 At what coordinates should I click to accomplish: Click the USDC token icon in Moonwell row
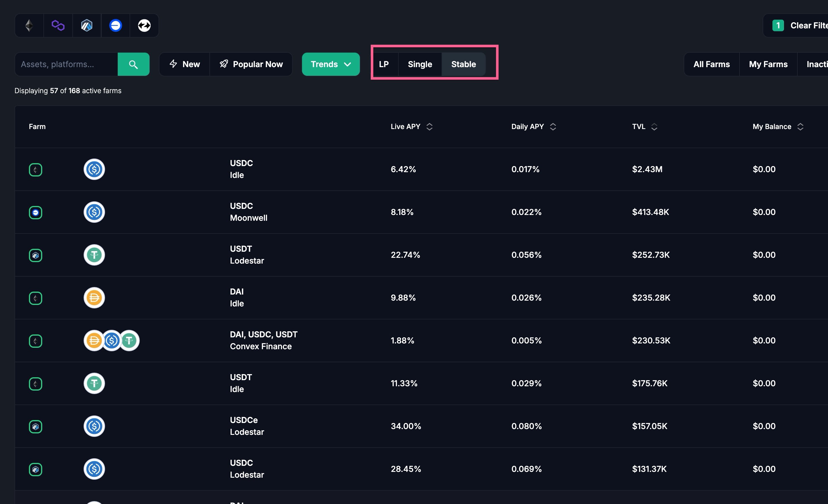[94, 212]
